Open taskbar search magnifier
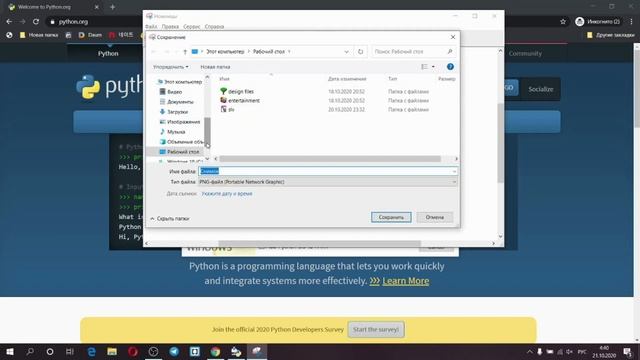The width and height of the screenshot is (640, 360). pos(30,351)
